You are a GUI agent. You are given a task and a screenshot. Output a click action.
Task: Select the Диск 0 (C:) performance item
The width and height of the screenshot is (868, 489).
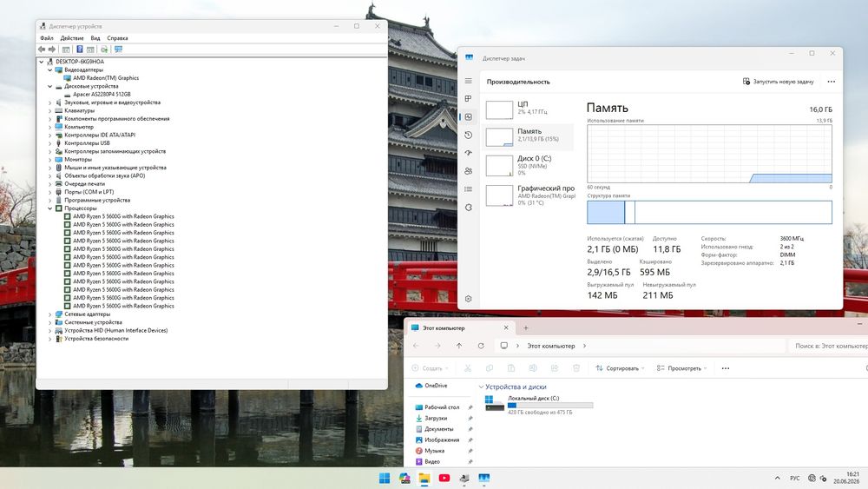coord(529,166)
